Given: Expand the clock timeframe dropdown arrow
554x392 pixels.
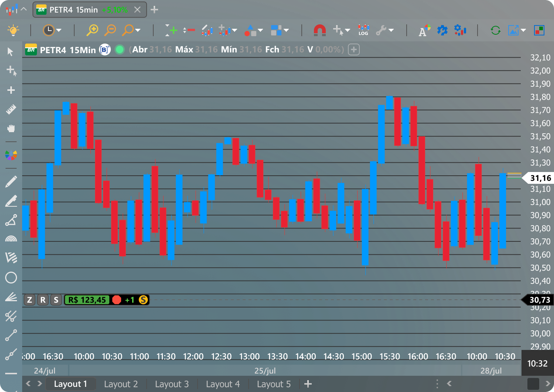Looking at the screenshot, I should click(59, 30).
